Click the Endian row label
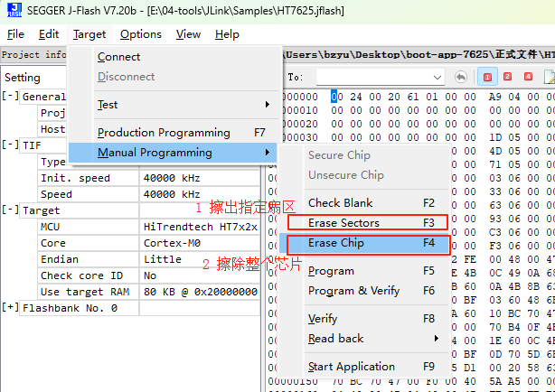The image size is (555, 392). tap(60, 259)
